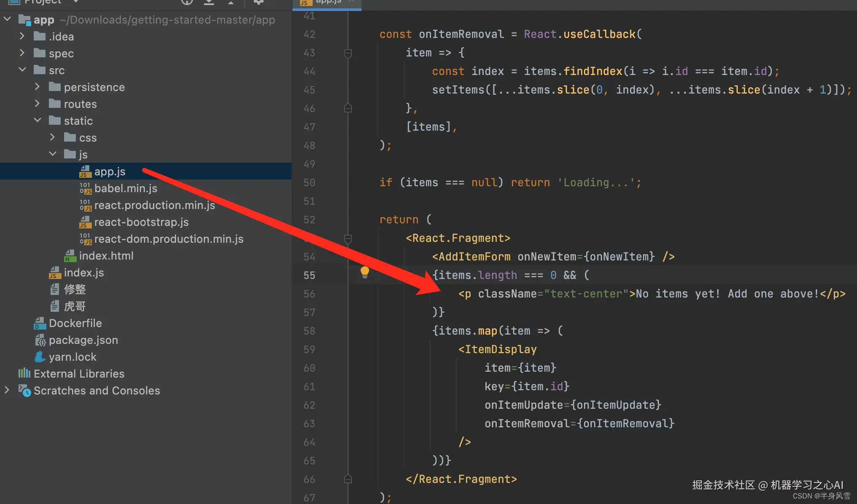The width and height of the screenshot is (857, 504).
Task: Select the js folder name in the tree
Action: [83, 155]
